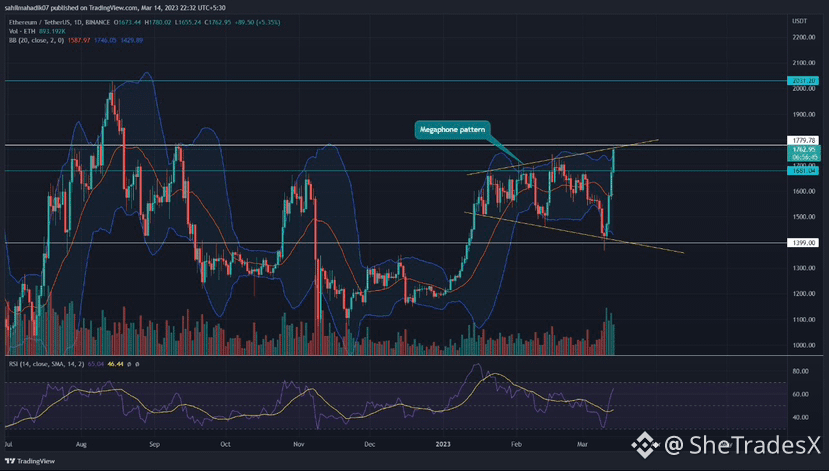
Task: Click the Bollinger upper value 1746.05
Action: click(105, 40)
